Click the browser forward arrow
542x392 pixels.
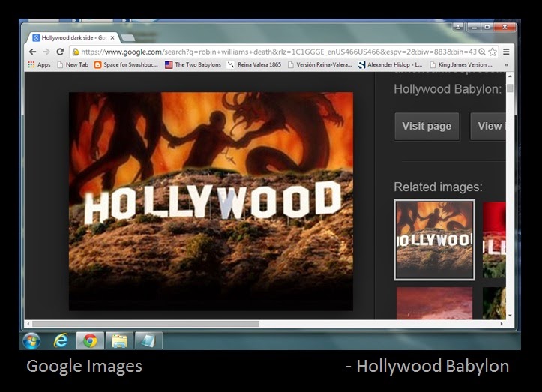coord(46,52)
